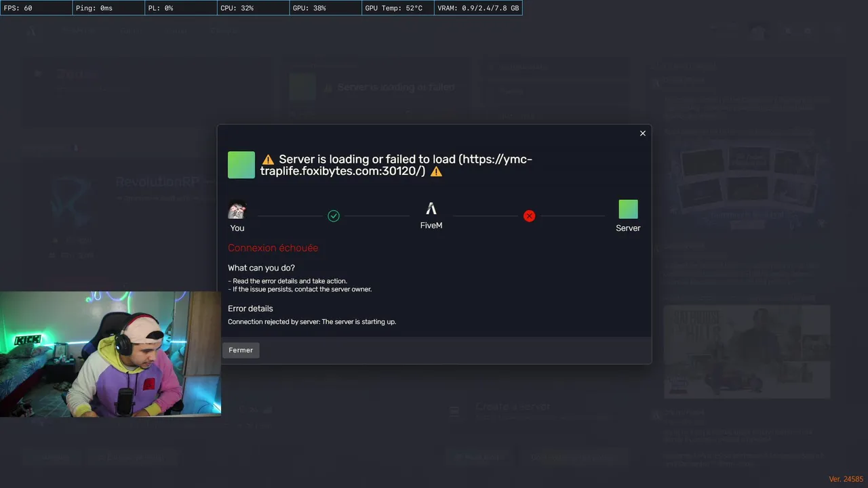Click the Server green square icon

click(x=629, y=209)
